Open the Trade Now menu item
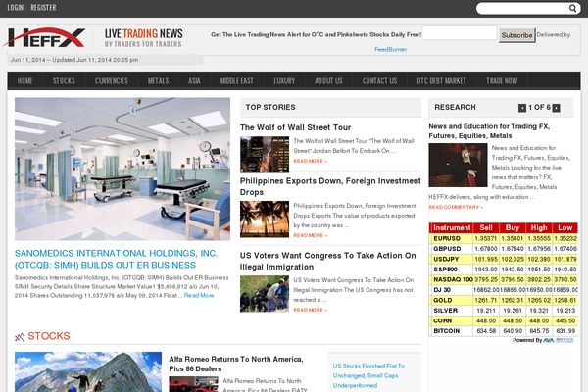This screenshot has height=392, width=588. pyautogui.click(x=502, y=81)
